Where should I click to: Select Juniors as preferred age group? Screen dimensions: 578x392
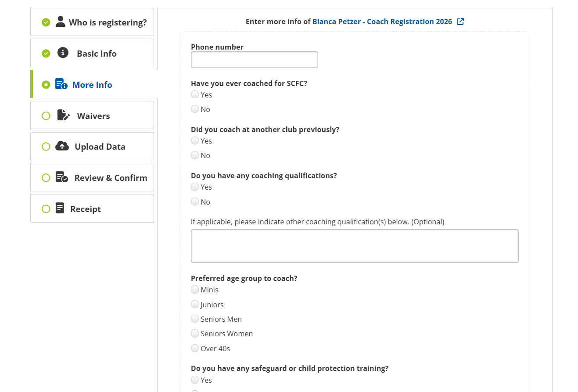(195, 304)
